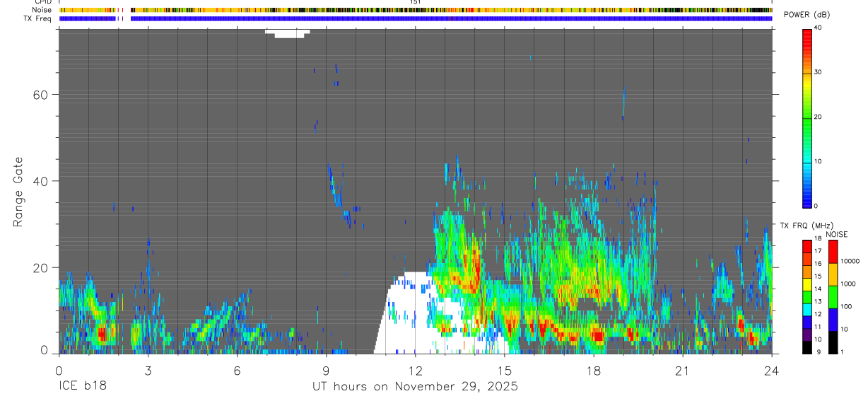Click the blue TX Freq strip above the plot
Viewport: 868px width, 401px height.
point(416,18)
